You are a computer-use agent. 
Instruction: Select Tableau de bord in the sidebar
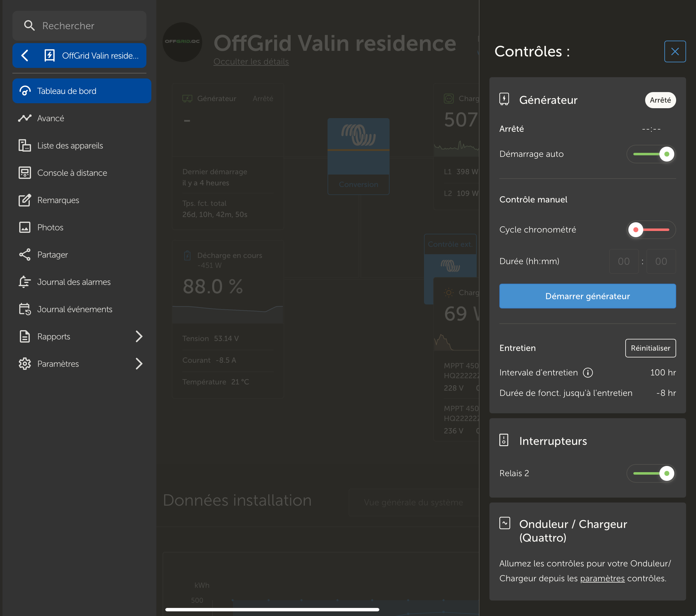coord(66,91)
